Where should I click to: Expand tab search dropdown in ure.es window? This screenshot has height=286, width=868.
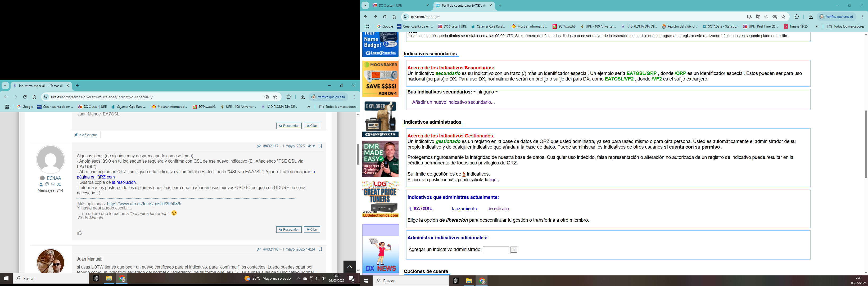[5, 86]
